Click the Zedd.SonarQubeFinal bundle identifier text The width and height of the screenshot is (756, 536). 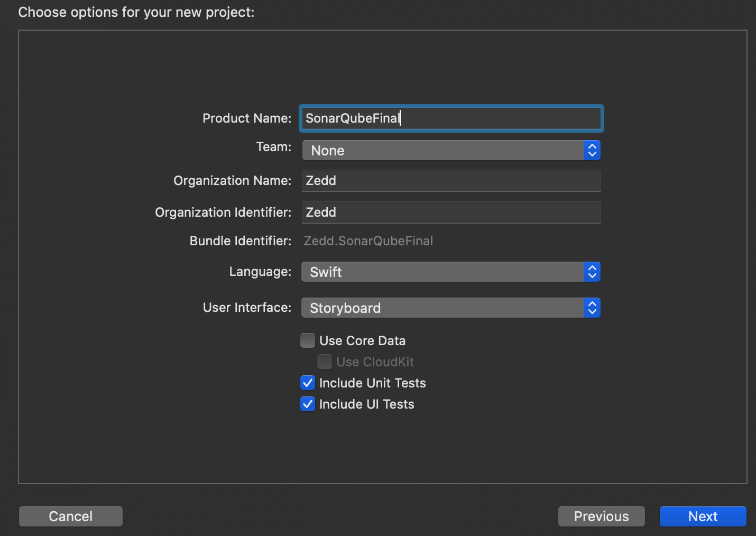click(x=368, y=241)
